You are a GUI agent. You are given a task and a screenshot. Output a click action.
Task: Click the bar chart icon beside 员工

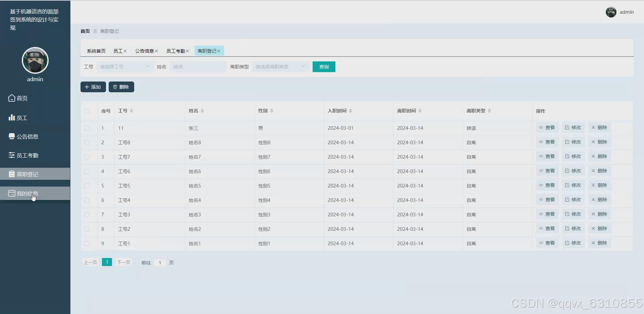(12, 117)
